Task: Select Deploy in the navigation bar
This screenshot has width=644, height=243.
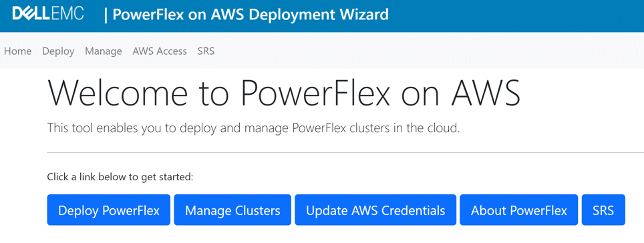Action: (x=58, y=51)
